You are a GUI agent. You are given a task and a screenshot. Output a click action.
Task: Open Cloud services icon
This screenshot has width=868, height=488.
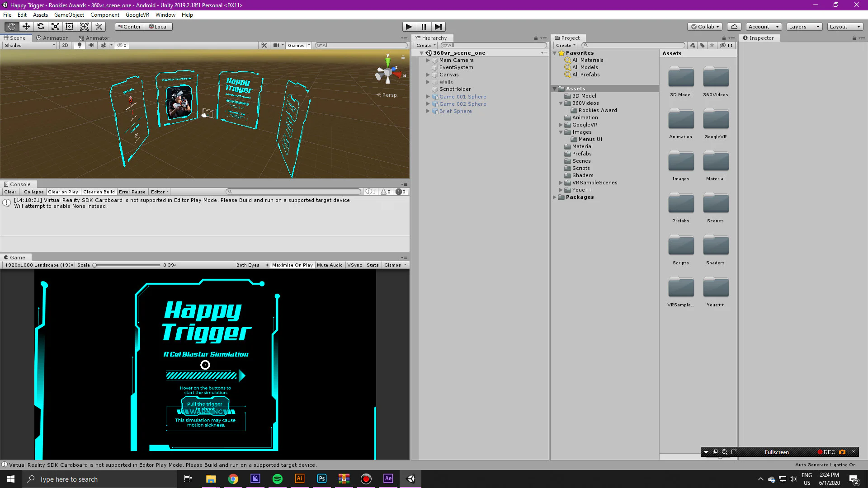[x=734, y=27]
